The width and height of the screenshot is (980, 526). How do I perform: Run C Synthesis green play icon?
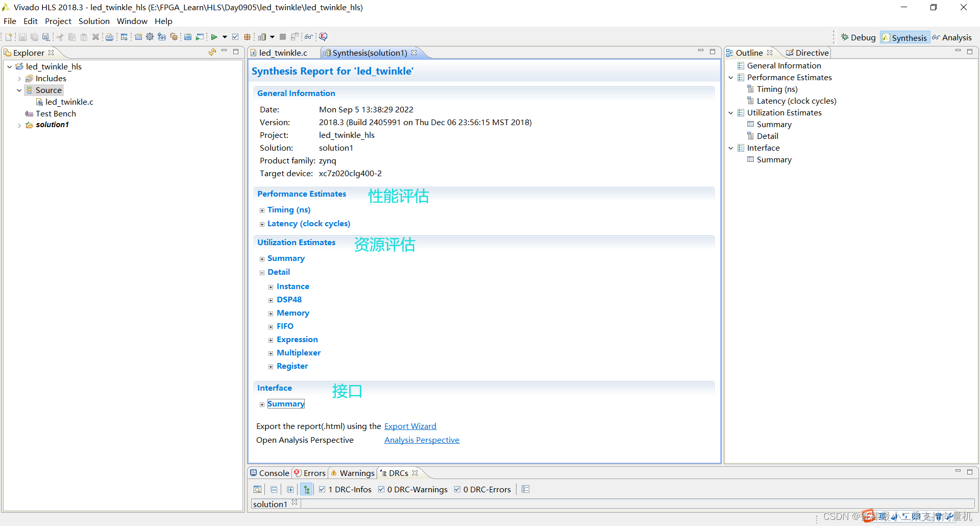pyautogui.click(x=214, y=37)
